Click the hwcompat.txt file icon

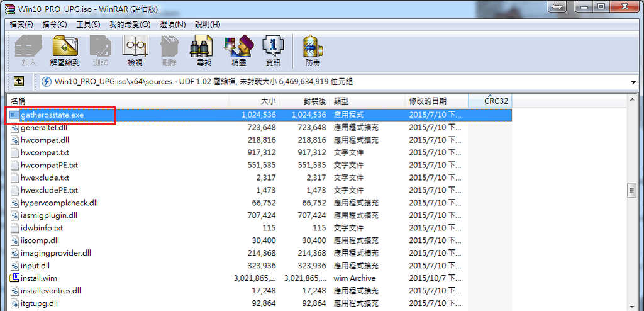pyautogui.click(x=15, y=152)
